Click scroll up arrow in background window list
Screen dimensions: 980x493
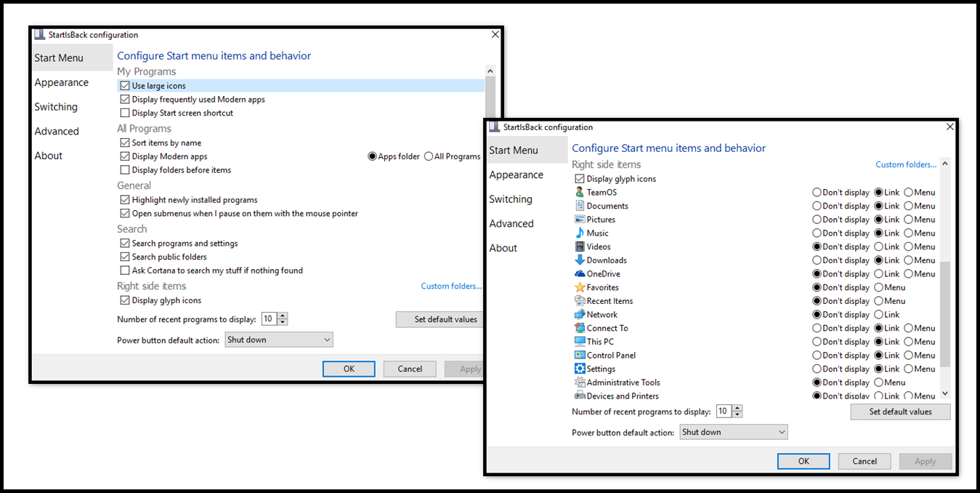[490, 71]
